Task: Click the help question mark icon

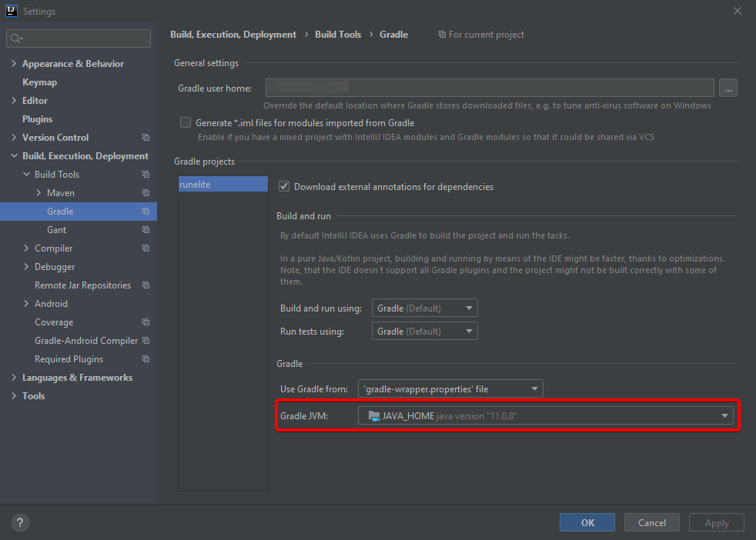Action: coord(20,522)
